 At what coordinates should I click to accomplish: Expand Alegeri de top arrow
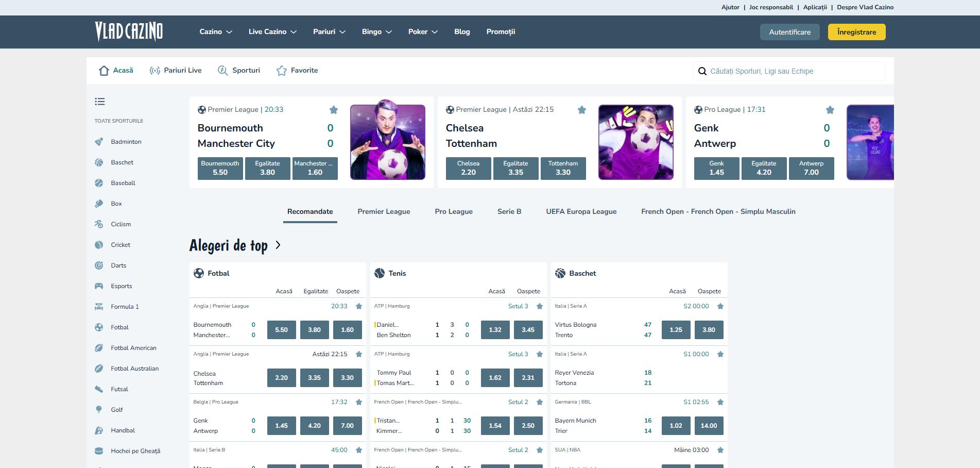click(278, 245)
